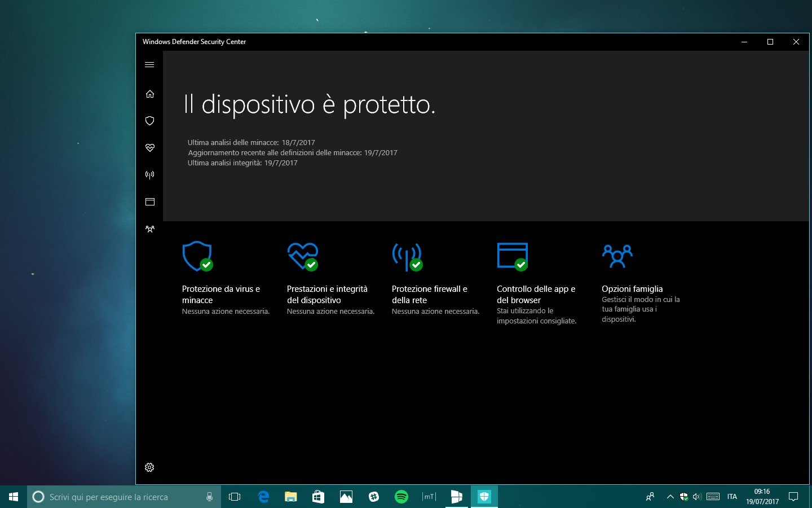Open File Explorer from taskbar
The image size is (812, 508).
point(290,497)
